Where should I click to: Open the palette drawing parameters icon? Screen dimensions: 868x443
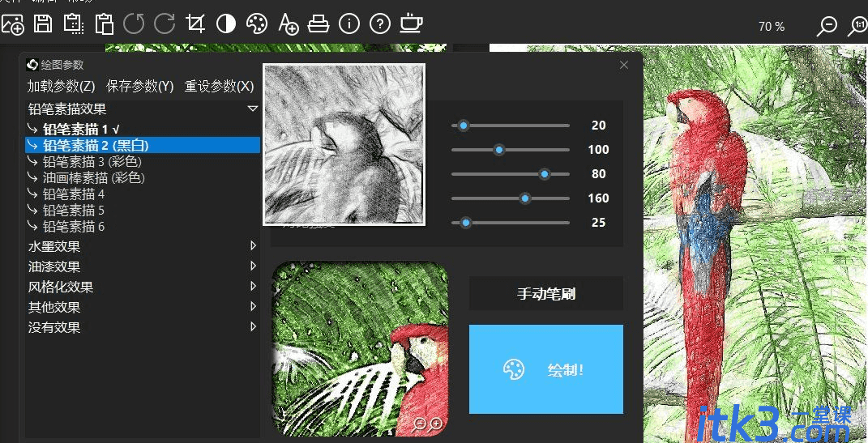257,23
